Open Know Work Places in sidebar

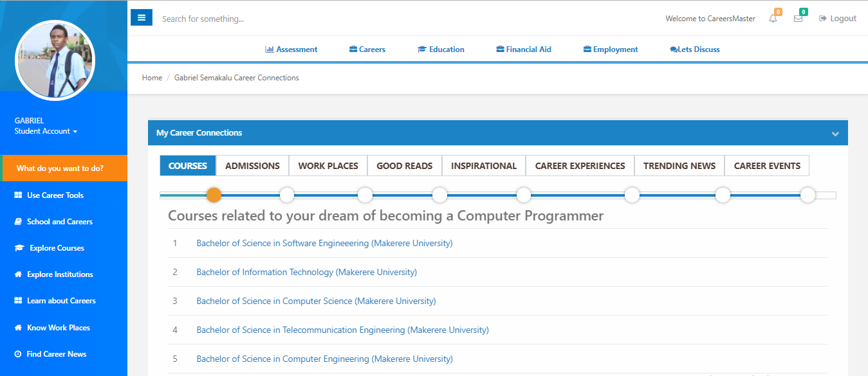[52, 328]
